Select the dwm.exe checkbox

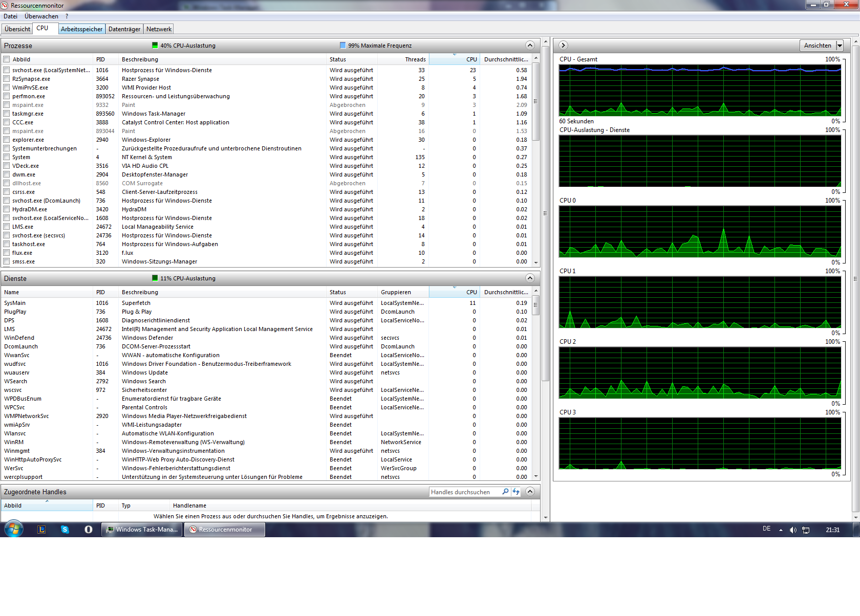coord(7,174)
